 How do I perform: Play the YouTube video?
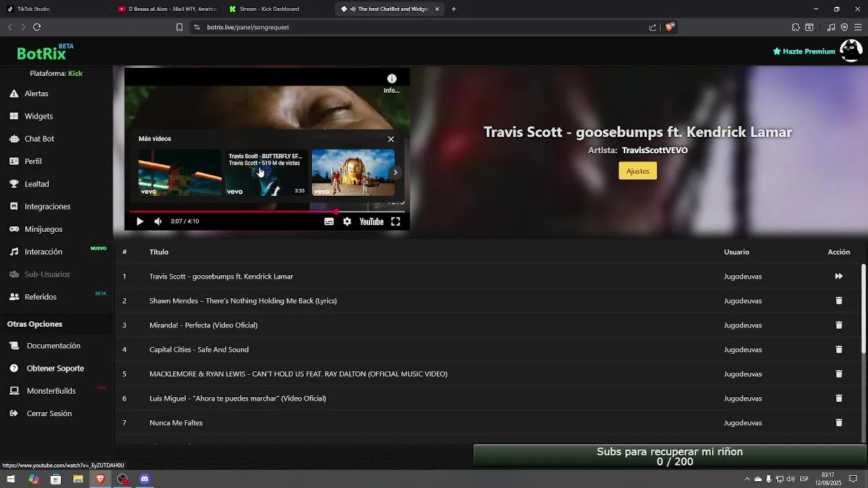[x=140, y=222]
